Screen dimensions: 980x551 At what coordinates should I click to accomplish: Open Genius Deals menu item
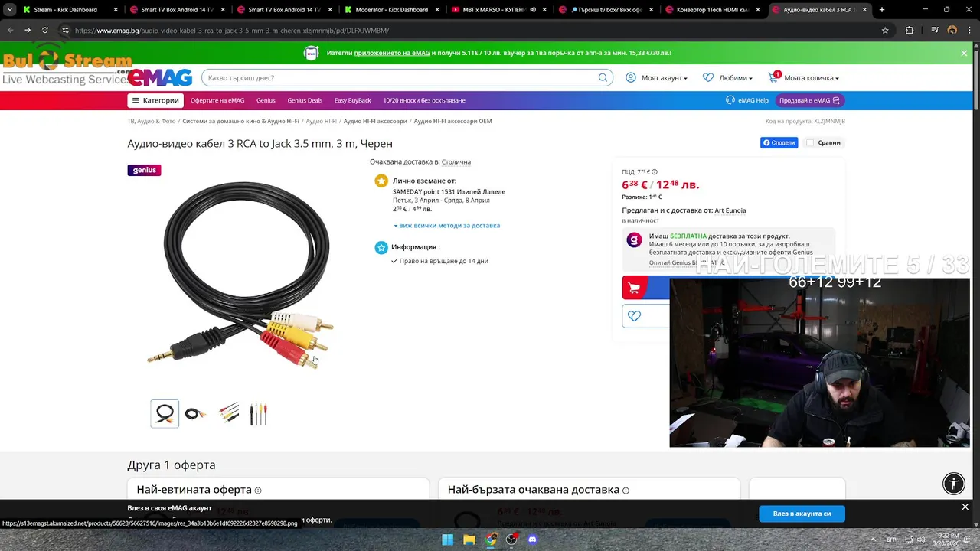click(x=305, y=100)
